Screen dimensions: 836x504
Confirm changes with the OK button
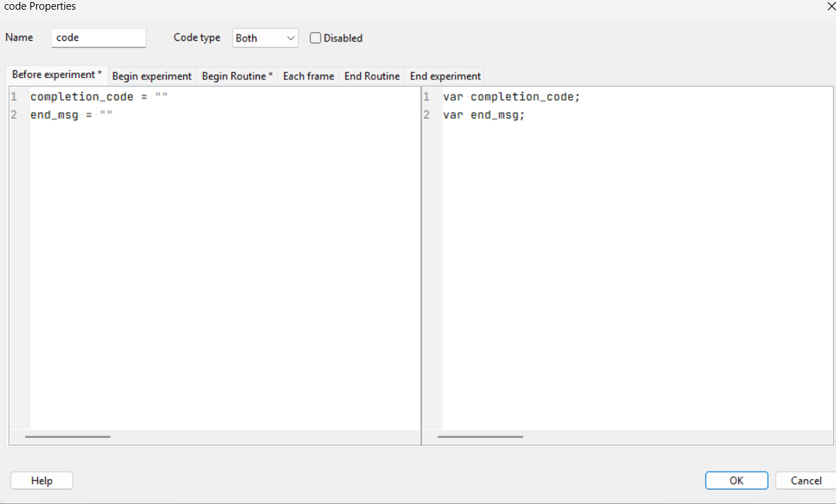click(737, 481)
